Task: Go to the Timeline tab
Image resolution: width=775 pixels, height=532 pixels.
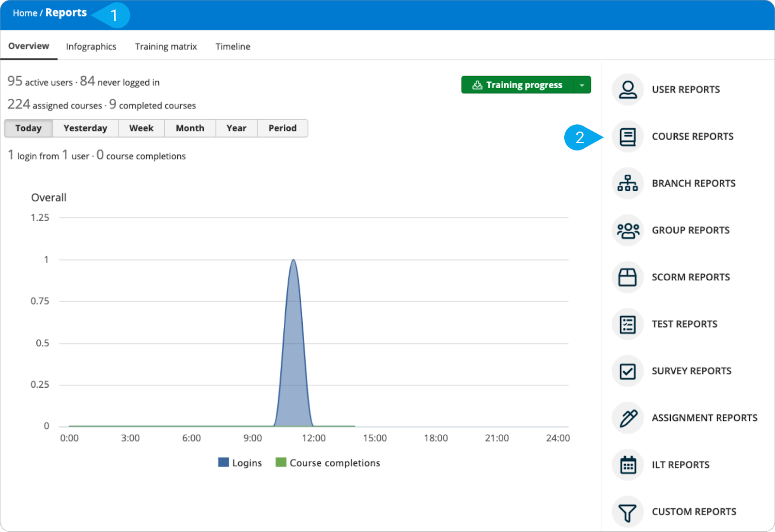Action: tap(232, 46)
